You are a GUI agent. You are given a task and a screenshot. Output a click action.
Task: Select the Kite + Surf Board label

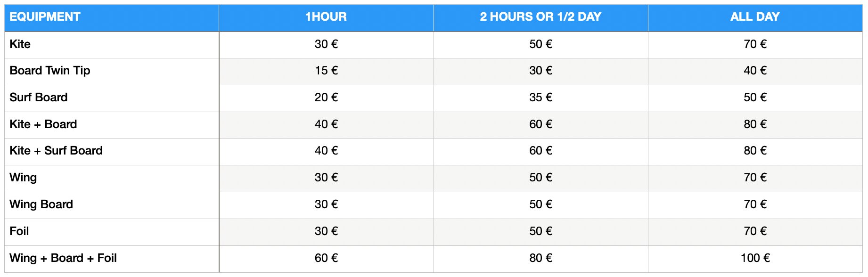(56, 151)
